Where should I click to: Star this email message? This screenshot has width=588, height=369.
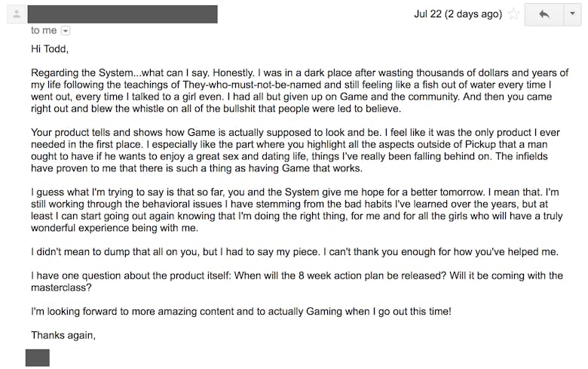(x=513, y=14)
